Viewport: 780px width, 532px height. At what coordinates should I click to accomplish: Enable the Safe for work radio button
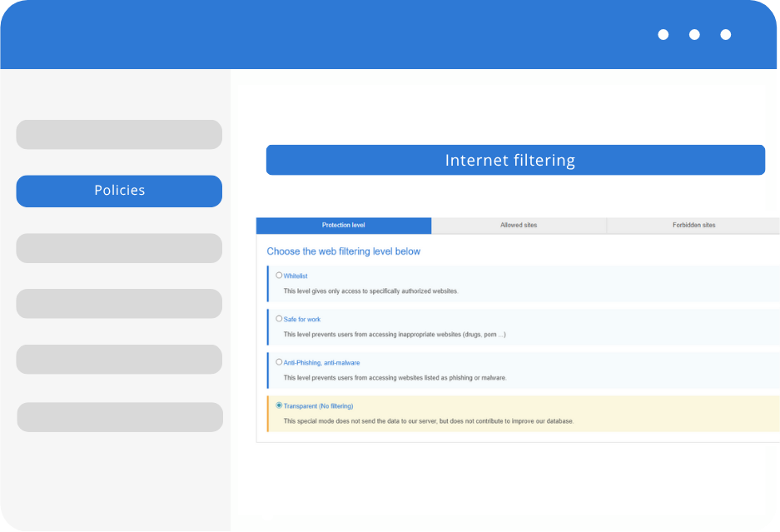tap(279, 318)
